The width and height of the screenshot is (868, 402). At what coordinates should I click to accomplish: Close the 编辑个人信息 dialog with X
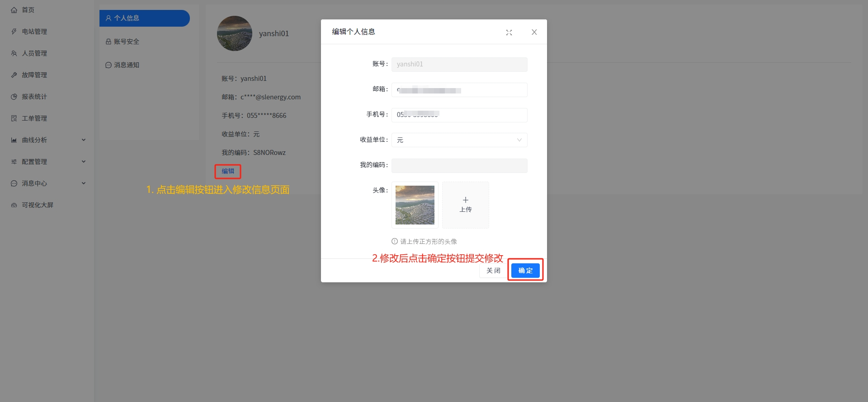tap(534, 33)
